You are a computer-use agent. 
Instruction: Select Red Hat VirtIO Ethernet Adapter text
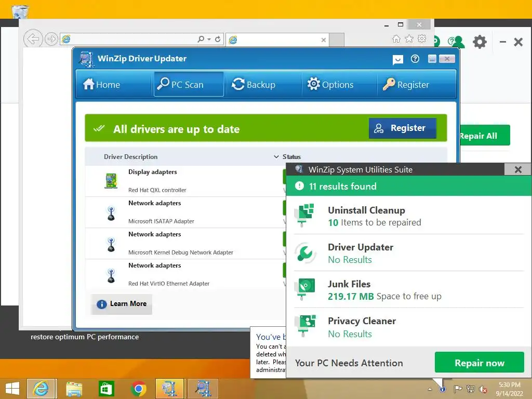[169, 284]
